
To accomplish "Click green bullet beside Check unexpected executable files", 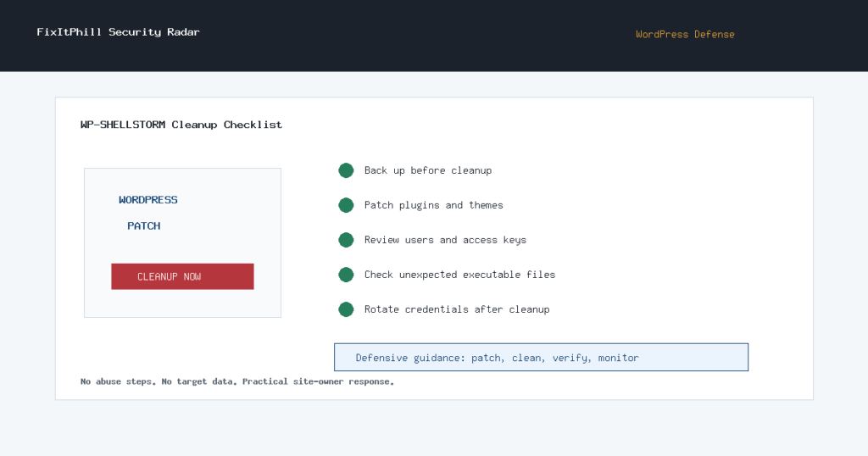I will click(x=346, y=275).
